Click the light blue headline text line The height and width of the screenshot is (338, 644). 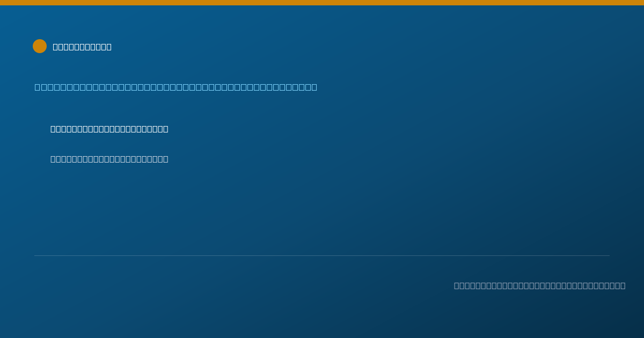[176, 87]
